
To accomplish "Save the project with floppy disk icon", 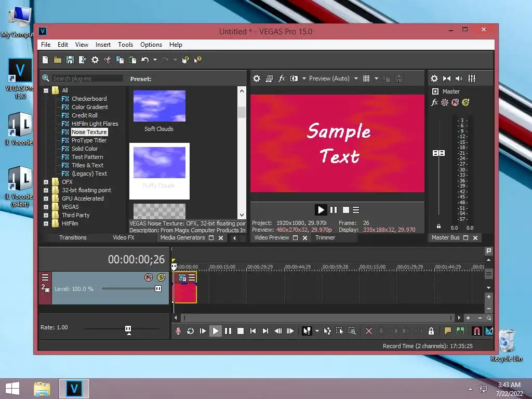I will coord(70,60).
